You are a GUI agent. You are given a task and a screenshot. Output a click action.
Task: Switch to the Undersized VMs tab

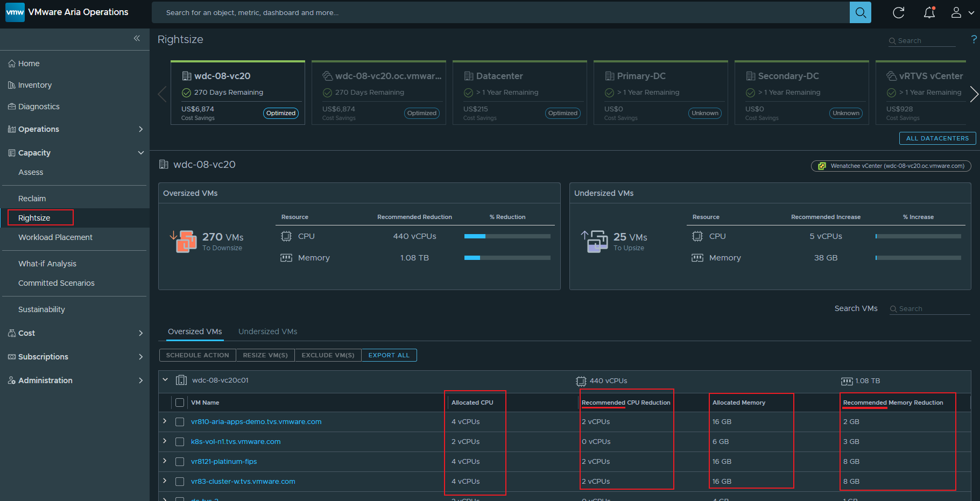(x=267, y=331)
